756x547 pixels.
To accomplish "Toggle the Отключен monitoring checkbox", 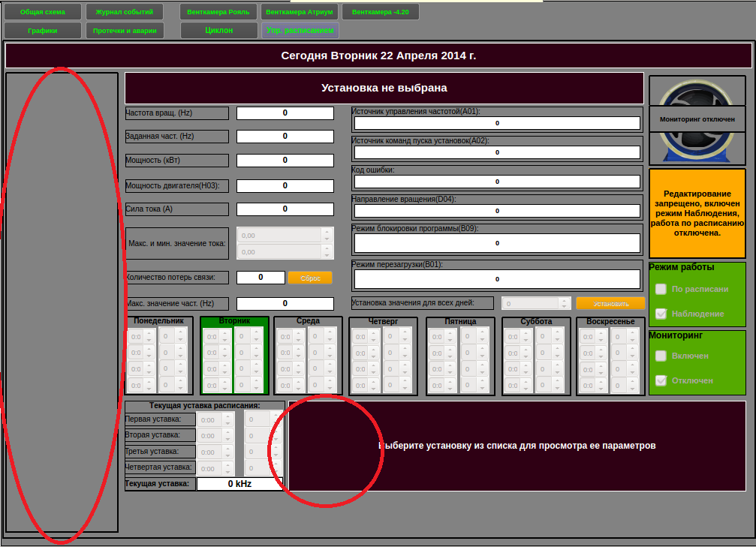I will pos(661,380).
